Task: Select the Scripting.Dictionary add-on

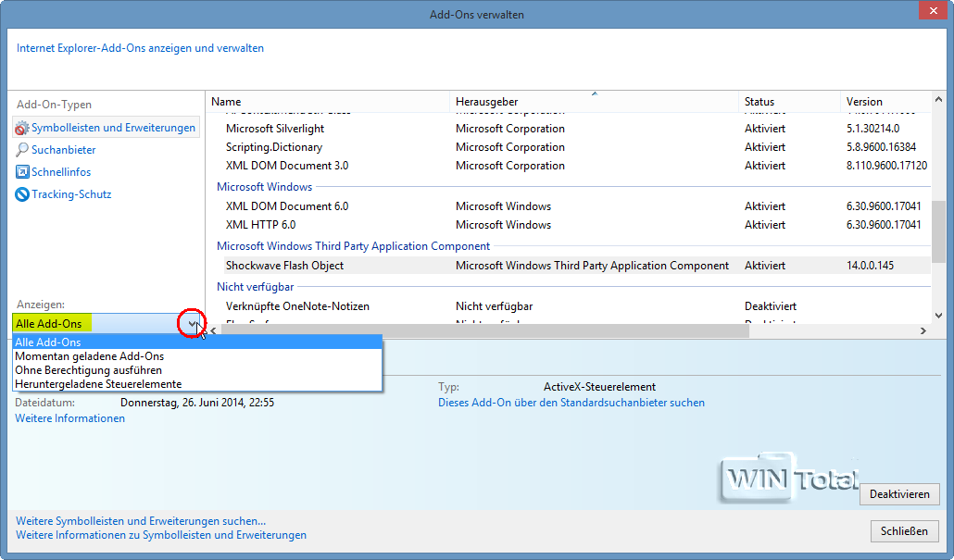Action: tap(576, 147)
